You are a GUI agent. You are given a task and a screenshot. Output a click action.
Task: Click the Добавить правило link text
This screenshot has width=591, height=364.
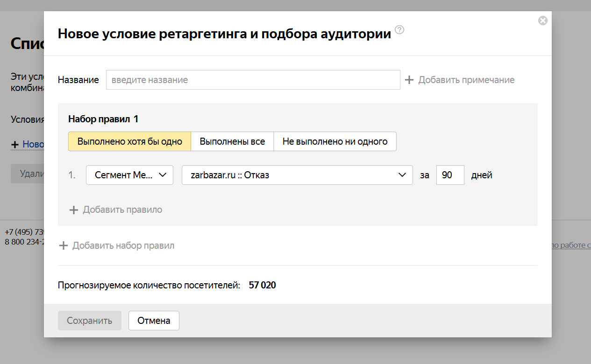(122, 210)
